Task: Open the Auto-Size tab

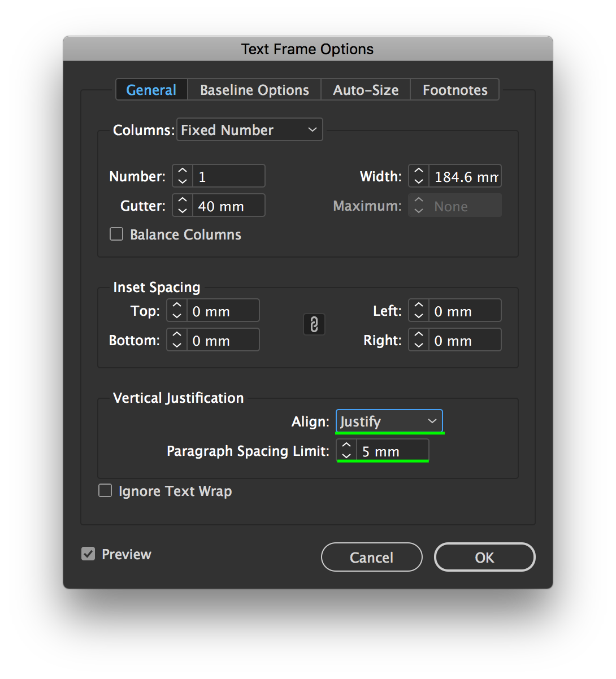Action: [365, 89]
